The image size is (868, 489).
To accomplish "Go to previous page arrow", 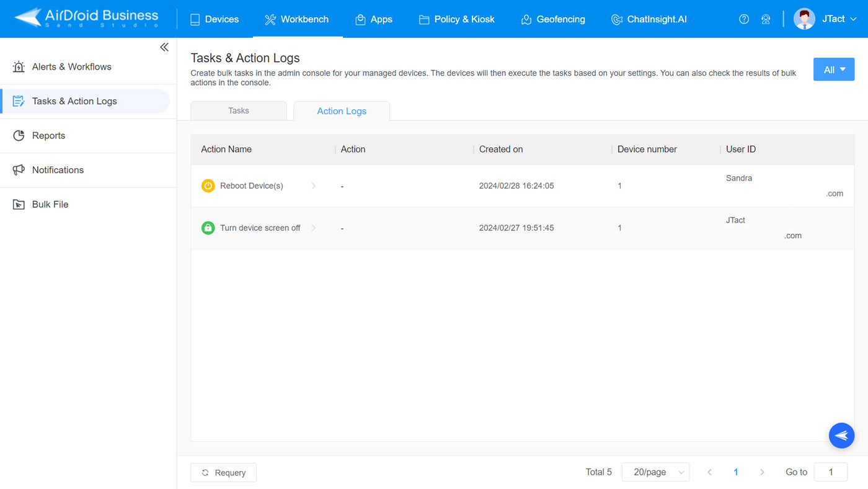I will click(710, 472).
